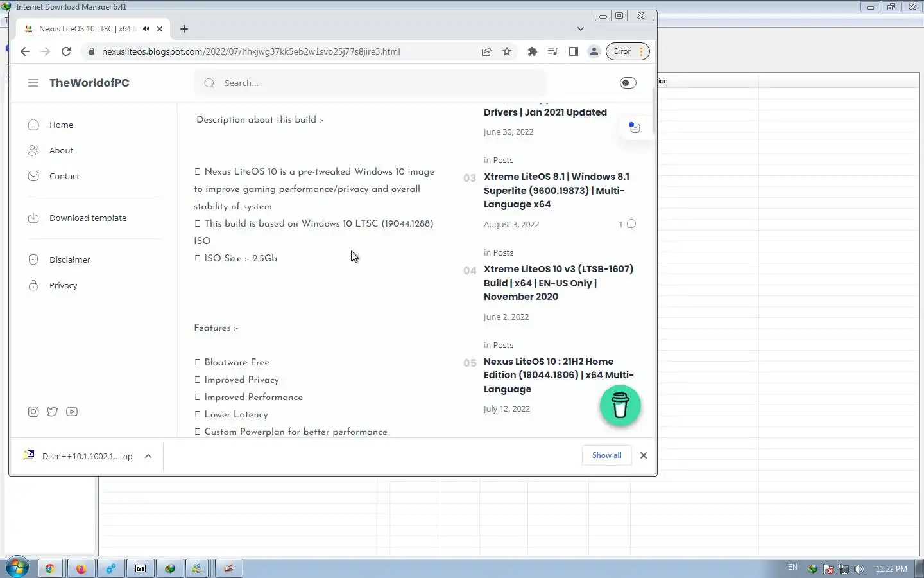This screenshot has width=924, height=578.
Task: Click the TheWorldofPC site title
Action: [89, 83]
